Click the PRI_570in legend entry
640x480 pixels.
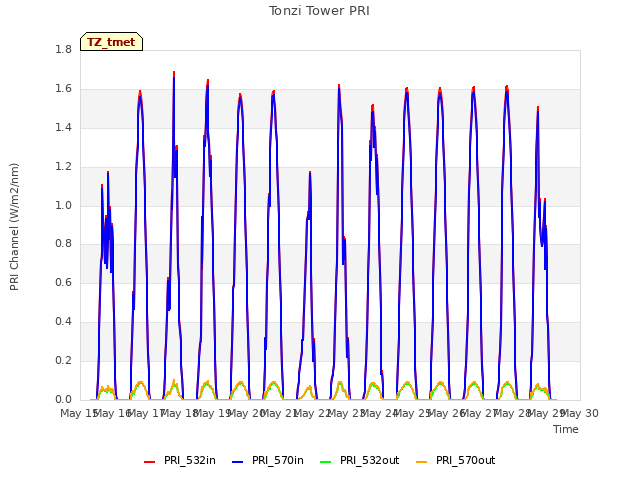(x=268, y=460)
